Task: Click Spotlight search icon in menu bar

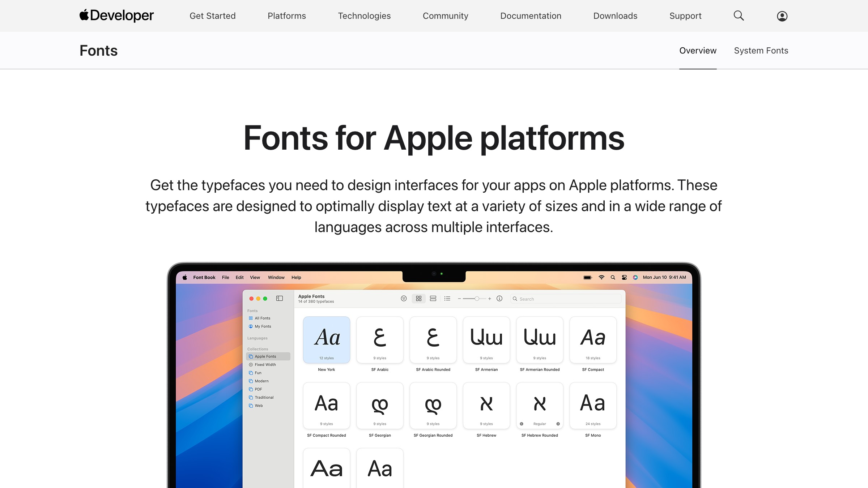Action: point(613,277)
